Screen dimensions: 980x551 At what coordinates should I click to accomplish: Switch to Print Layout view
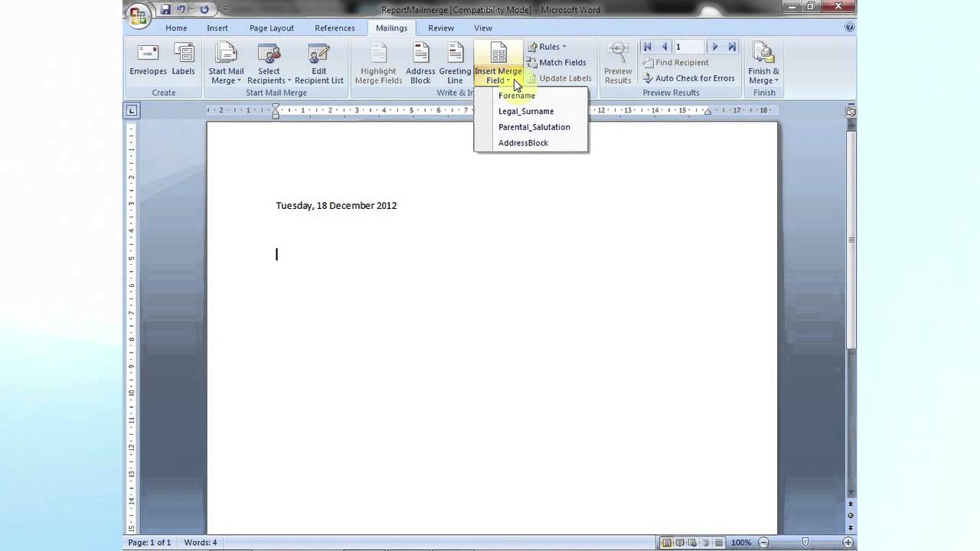pos(667,543)
